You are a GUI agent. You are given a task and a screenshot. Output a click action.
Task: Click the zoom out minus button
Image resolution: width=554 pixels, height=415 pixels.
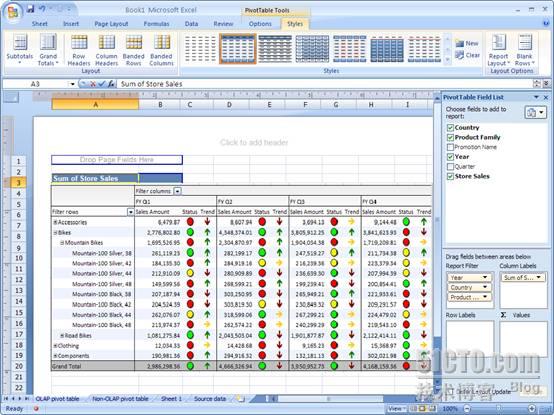point(467,409)
